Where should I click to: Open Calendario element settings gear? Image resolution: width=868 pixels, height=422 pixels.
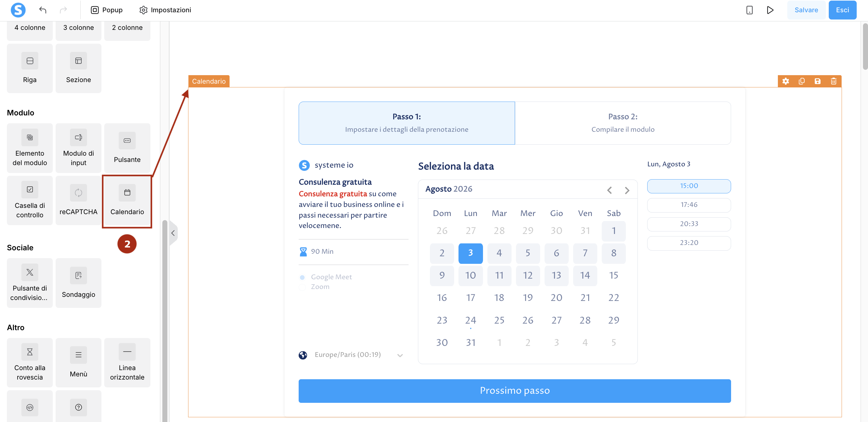786,81
